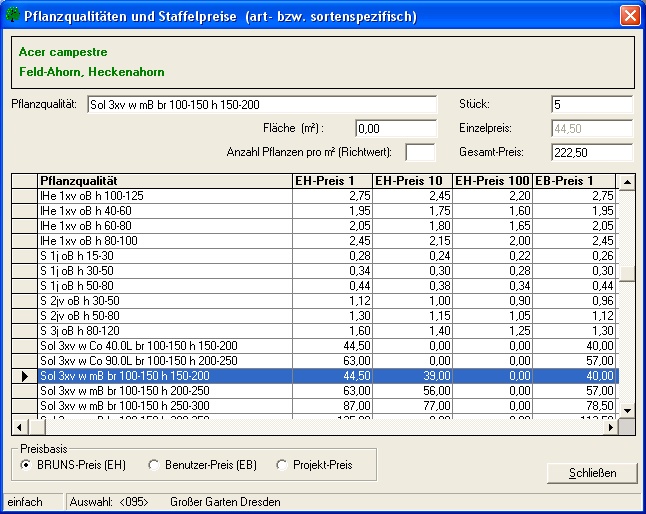646x514 pixels.
Task: Click row selector cell for lHe 1xv oB h 100-125
Action: [x=25, y=196]
